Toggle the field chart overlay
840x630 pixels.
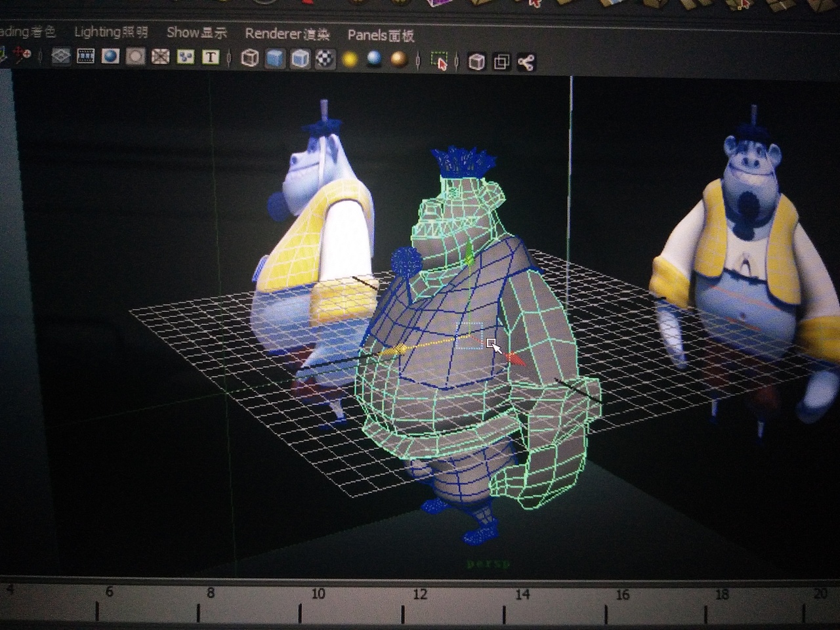tap(160, 57)
